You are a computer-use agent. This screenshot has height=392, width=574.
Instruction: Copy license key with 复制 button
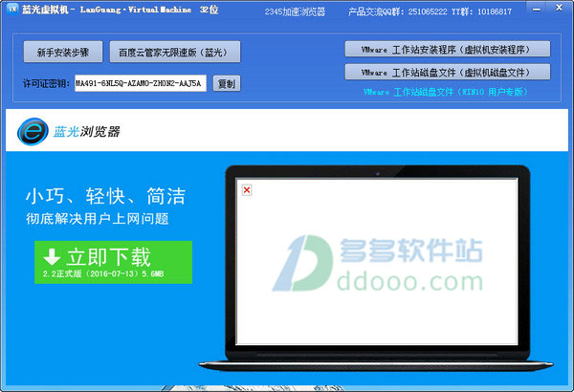227,83
